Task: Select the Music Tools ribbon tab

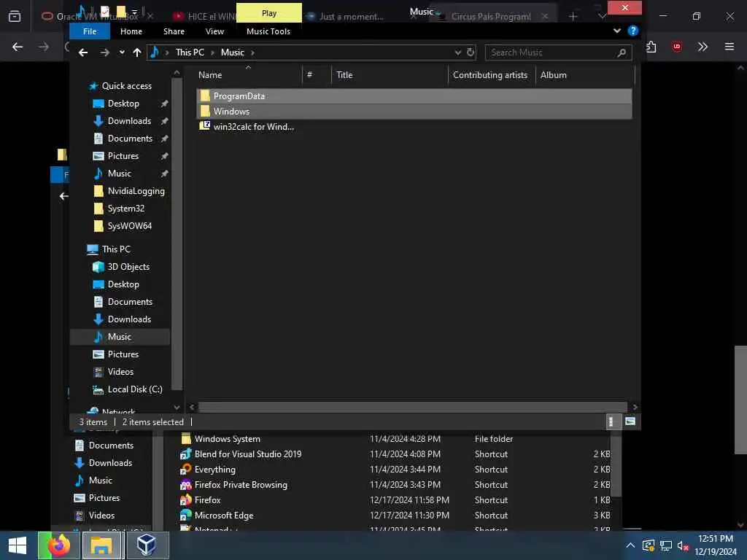Action: [x=268, y=31]
